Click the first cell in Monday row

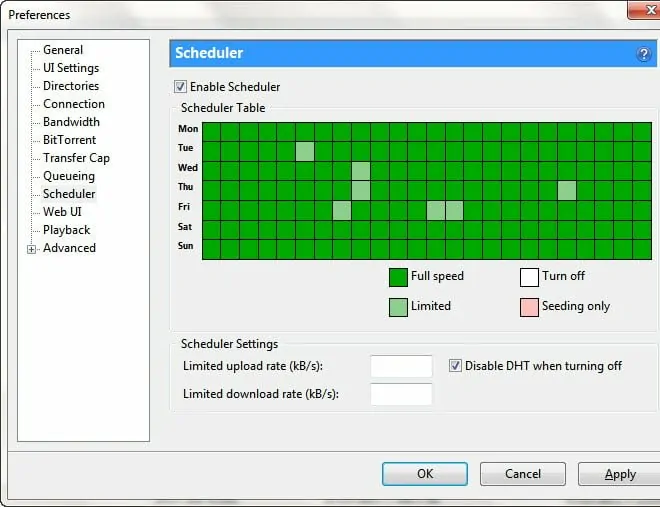[211, 132]
